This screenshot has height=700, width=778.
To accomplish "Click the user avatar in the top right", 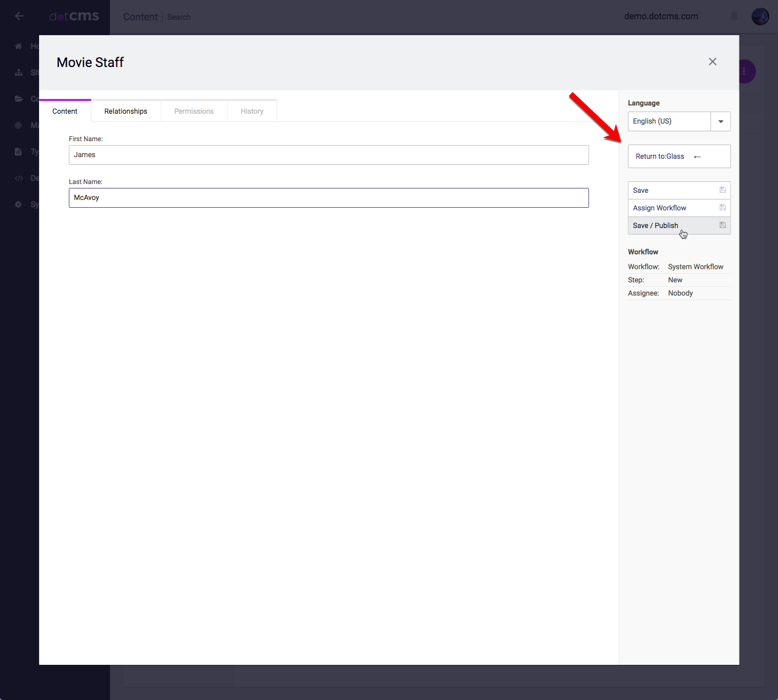I will click(760, 16).
